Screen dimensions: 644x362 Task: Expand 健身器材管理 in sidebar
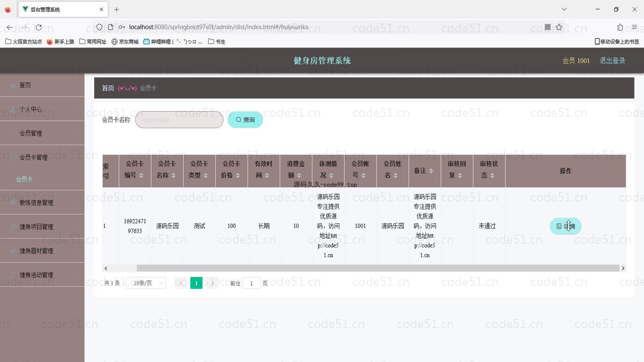coord(42,251)
